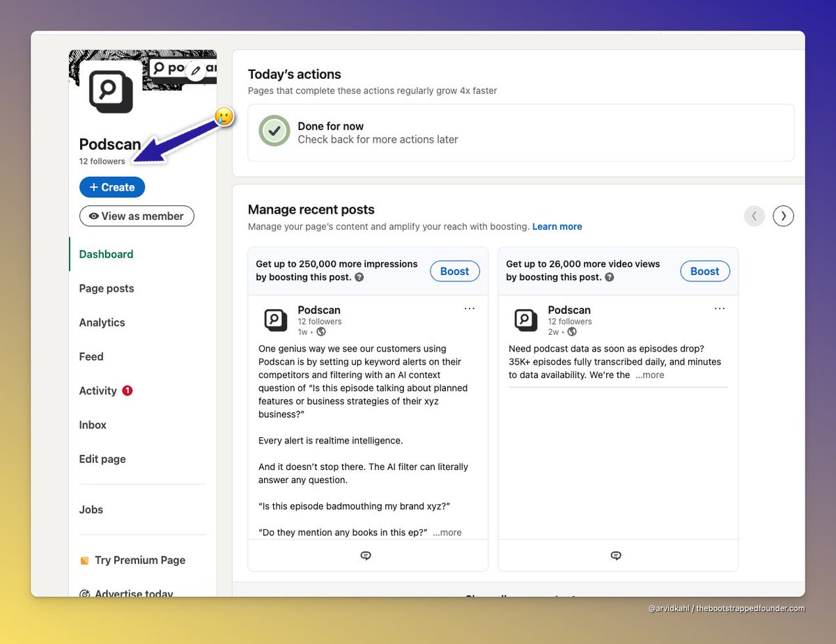Open Page posts in sidebar
836x644 pixels.
click(x=107, y=288)
